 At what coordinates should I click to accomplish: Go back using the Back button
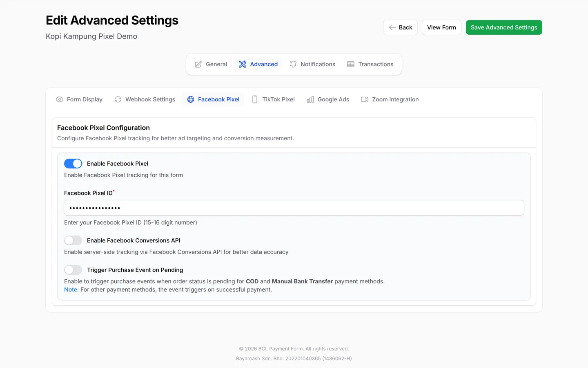coord(400,27)
